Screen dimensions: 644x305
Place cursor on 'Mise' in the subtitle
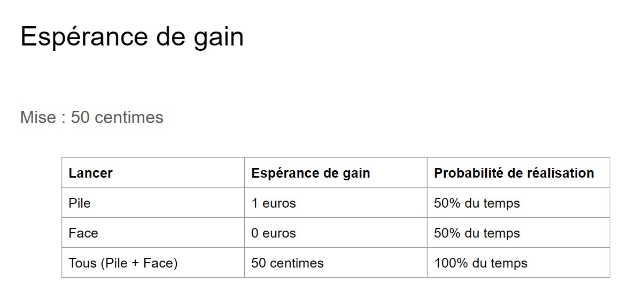pyautogui.click(x=37, y=117)
